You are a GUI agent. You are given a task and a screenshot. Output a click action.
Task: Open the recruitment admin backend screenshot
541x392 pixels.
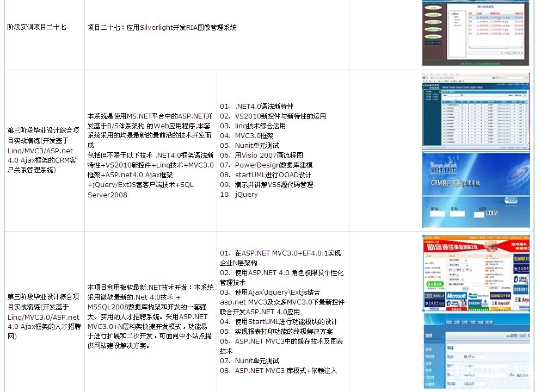point(476,352)
